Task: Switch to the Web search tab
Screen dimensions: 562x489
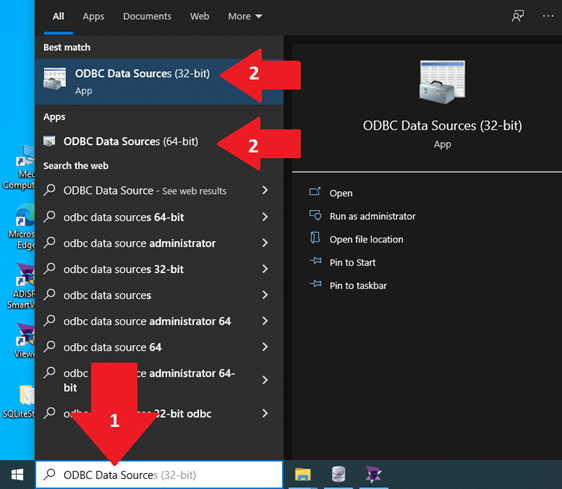Action: click(199, 16)
